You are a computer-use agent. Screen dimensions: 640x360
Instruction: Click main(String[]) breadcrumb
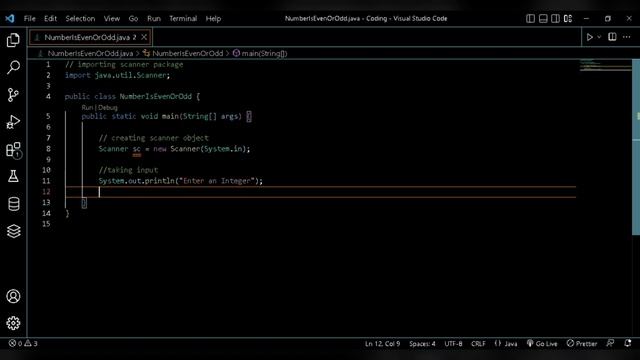264,53
